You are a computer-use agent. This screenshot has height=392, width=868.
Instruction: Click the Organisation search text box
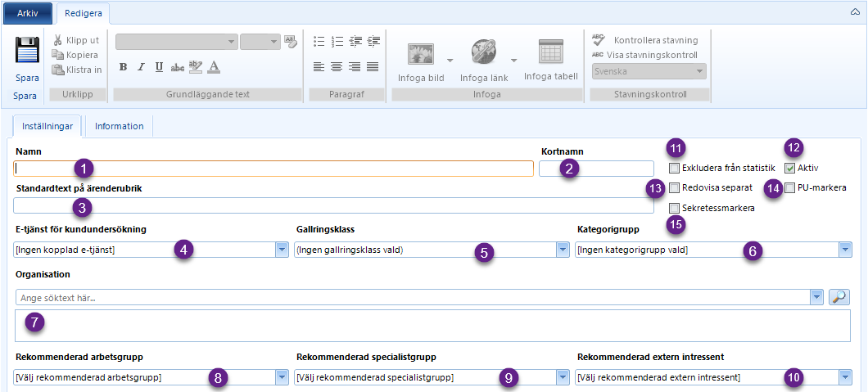(x=413, y=297)
